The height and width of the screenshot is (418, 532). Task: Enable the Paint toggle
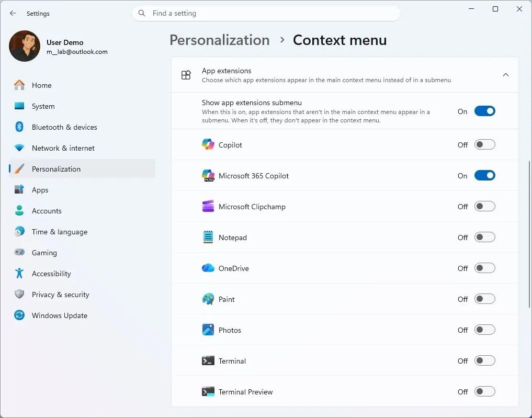tap(484, 299)
